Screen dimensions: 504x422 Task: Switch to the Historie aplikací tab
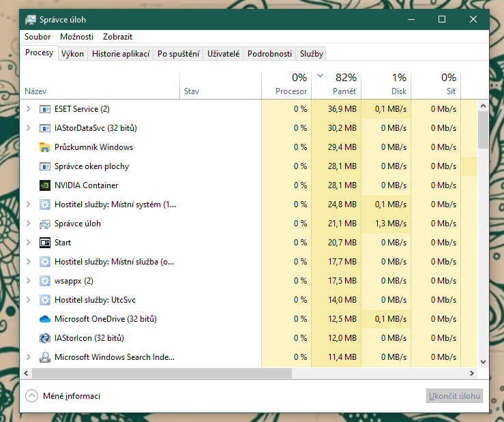tap(121, 54)
